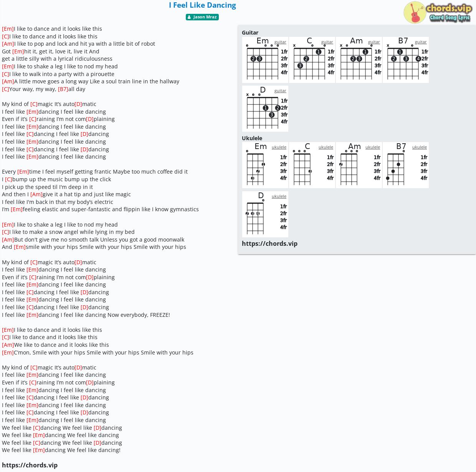Open the guitar link beside D chord
This screenshot has height=472, width=476.
280,91
